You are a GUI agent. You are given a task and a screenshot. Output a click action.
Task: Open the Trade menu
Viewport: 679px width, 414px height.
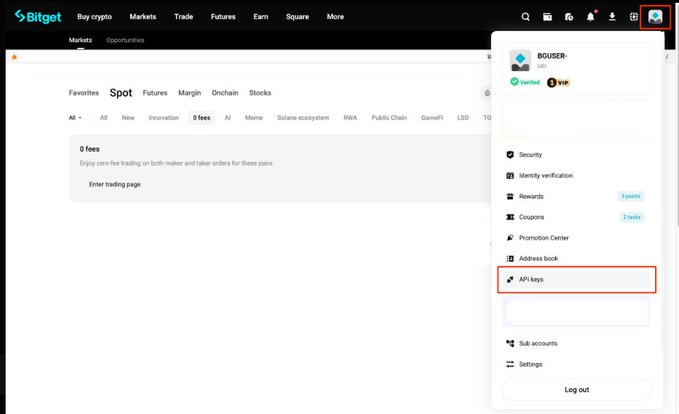pos(184,16)
